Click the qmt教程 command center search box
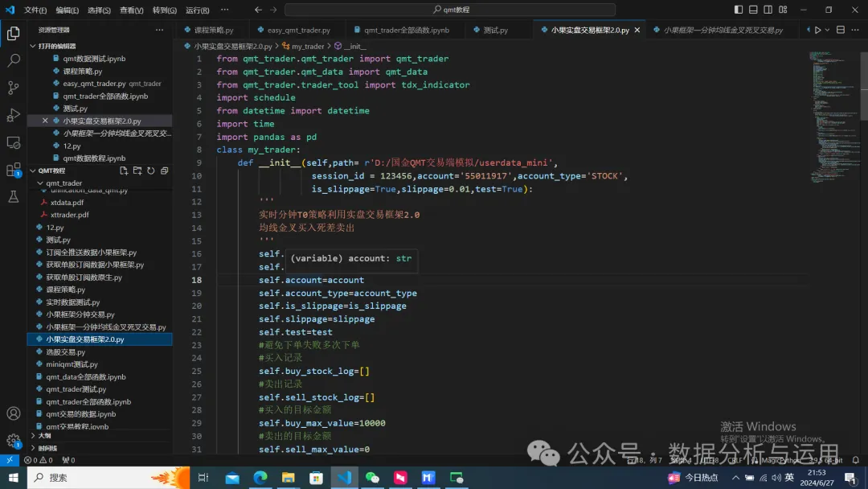Viewport: 868px width, 489px height. (450, 10)
